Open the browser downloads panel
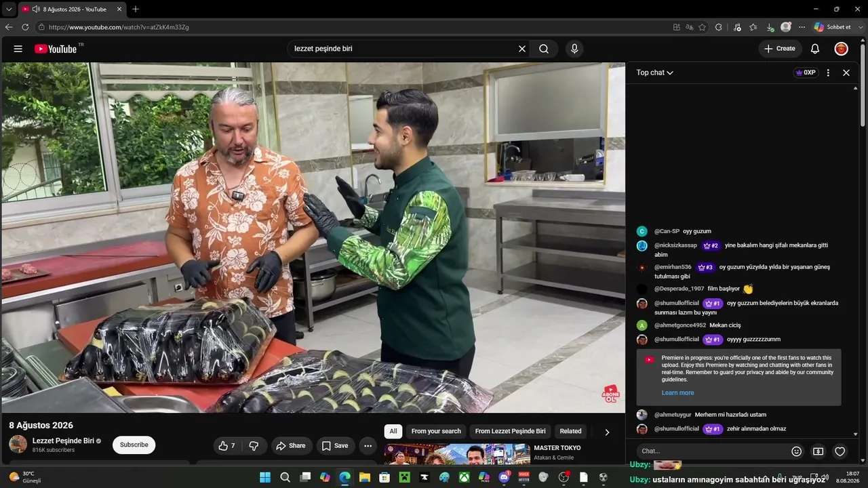868x488 pixels. (x=770, y=27)
